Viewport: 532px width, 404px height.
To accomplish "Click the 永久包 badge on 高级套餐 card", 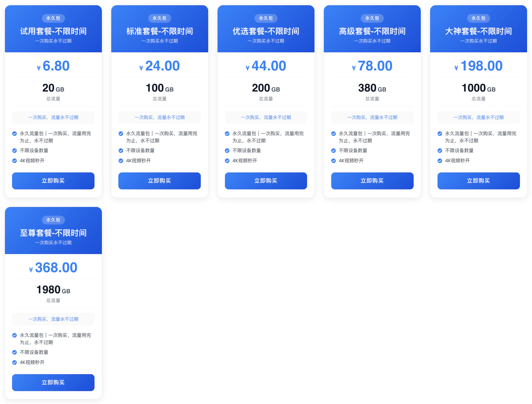I will tap(372, 18).
